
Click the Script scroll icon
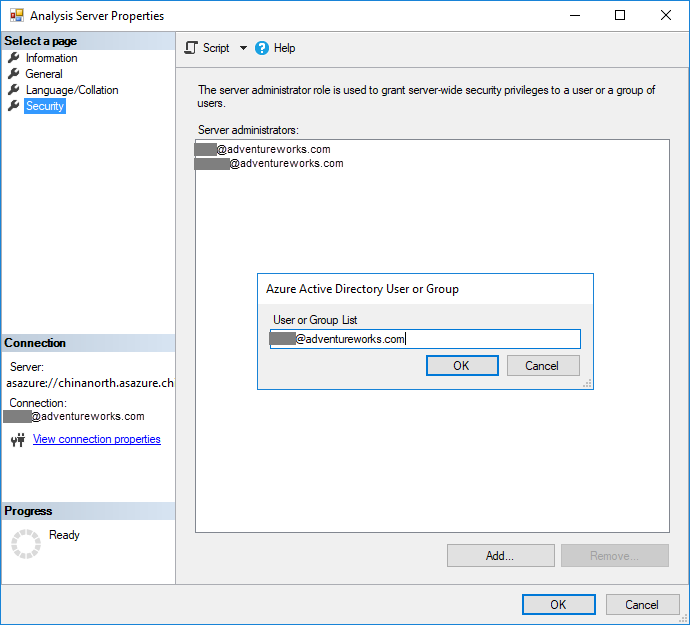tap(191, 48)
